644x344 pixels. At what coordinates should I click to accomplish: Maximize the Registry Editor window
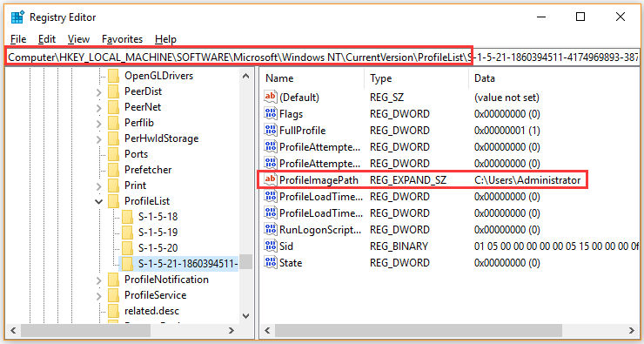tap(580, 17)
